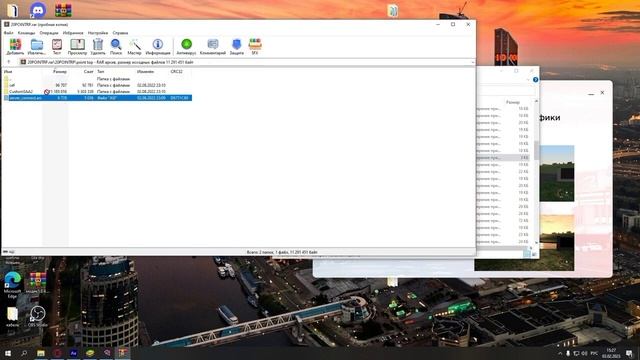Open the Microsoft Edge desktop shortcut
The height and width of the screenshot is (360, 640).
[13, 284]
